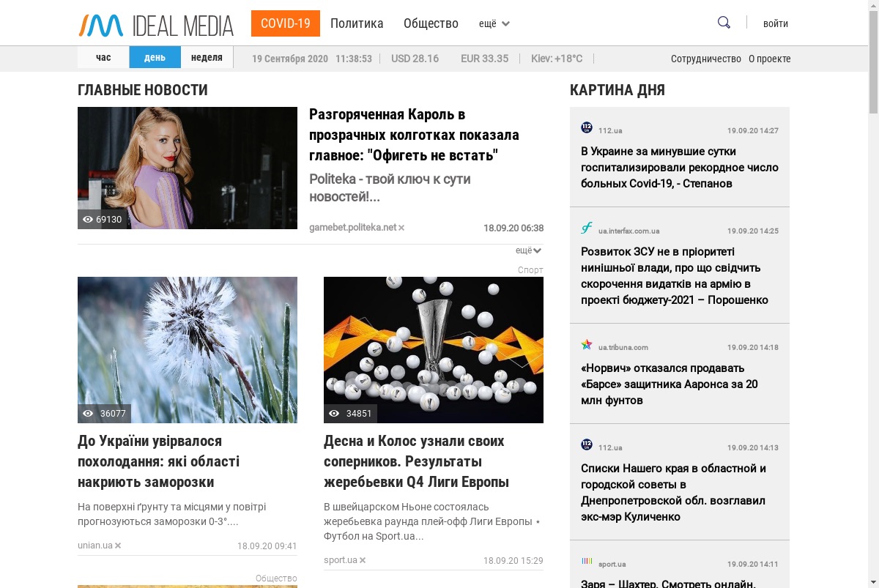Click the unian.ua source link
The image size is (879, 588).
tap(95, 546)
